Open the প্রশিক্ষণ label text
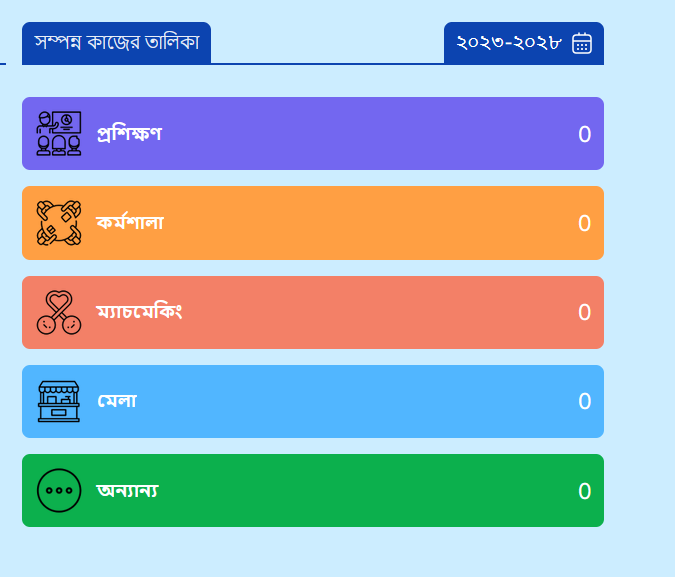675x577 pixels. [x=129, y=133]
